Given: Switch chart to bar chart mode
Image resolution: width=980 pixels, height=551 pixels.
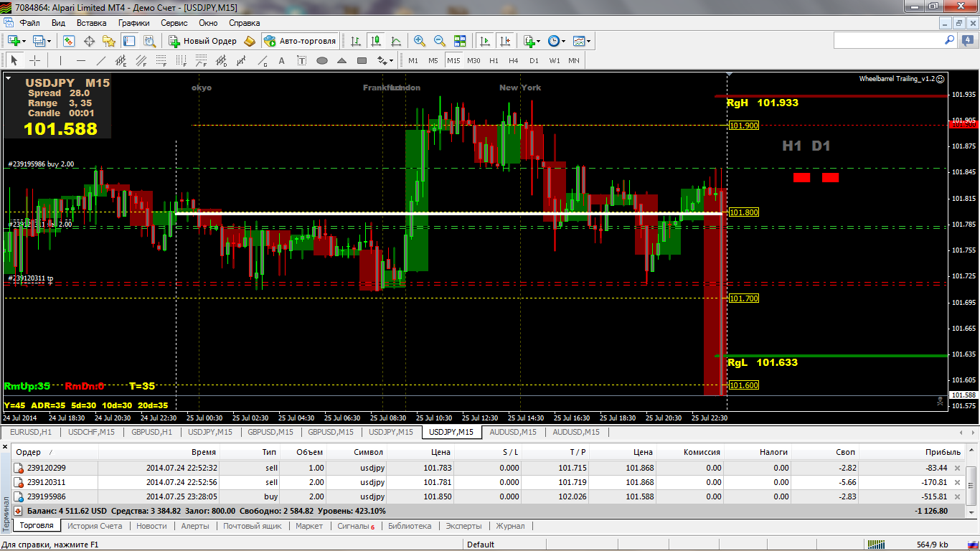Looking at the screenshot, I should [355, 41].
